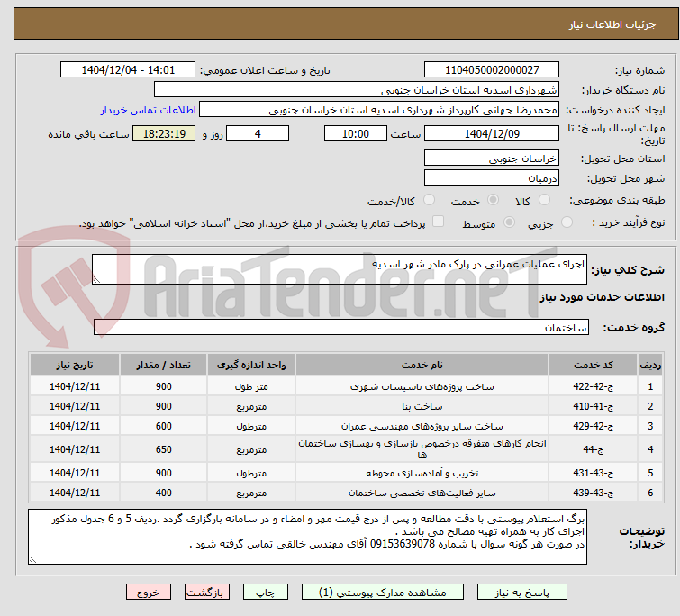Viewport: 680px width, 616px height.
Task: Click the بازگشت back button
Action: pyautogui.click(x=207, y=593)
